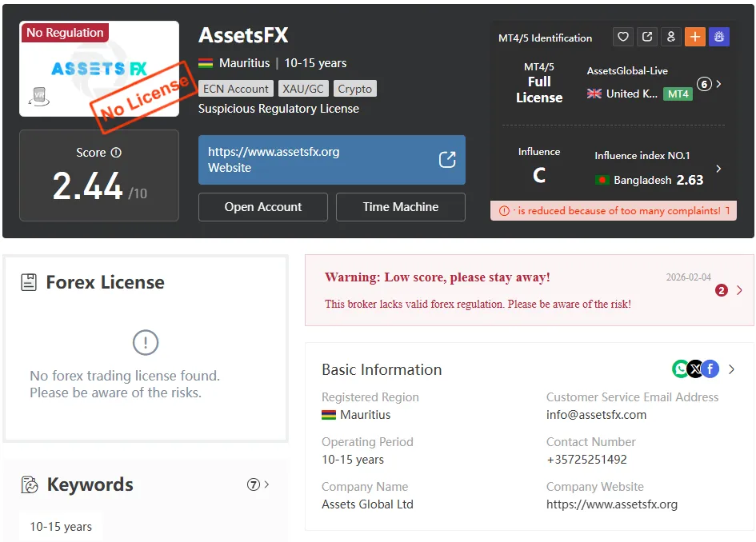Click the heart favorite icon

click(x=623, y=37)
